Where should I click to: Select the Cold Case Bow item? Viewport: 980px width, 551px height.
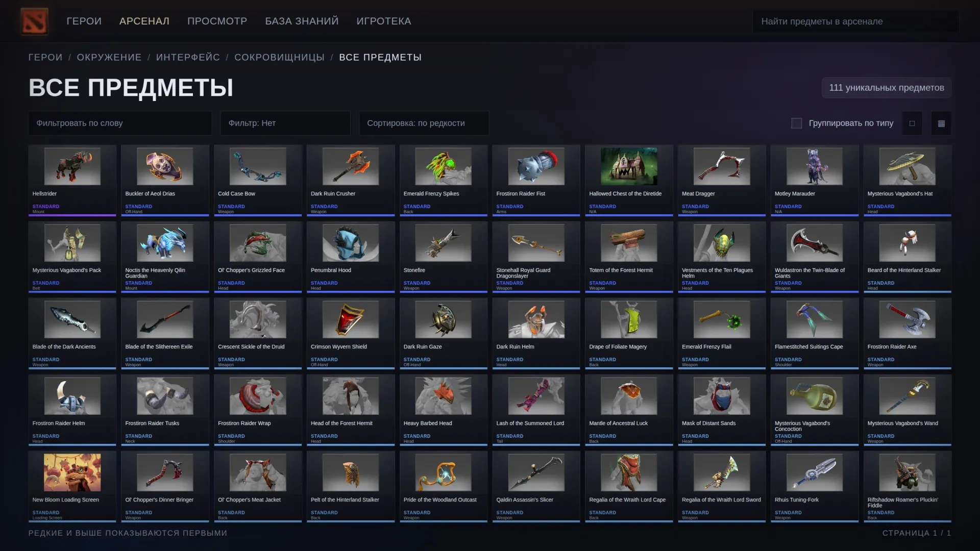tap(258, 180)
